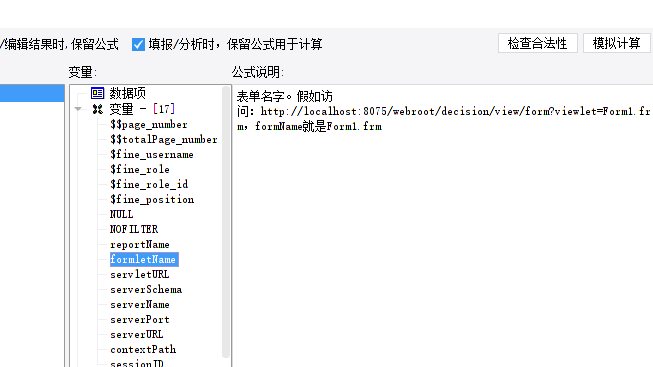Click the variable list vertical scrollbar
This screenshot has width=653, height=367.
click(x=226, y=222)
